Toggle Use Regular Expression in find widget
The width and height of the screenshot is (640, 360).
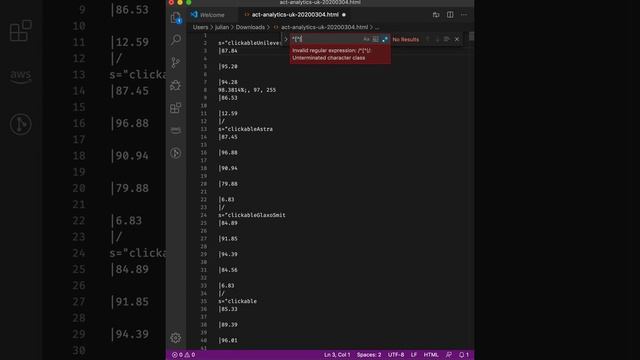384,39
